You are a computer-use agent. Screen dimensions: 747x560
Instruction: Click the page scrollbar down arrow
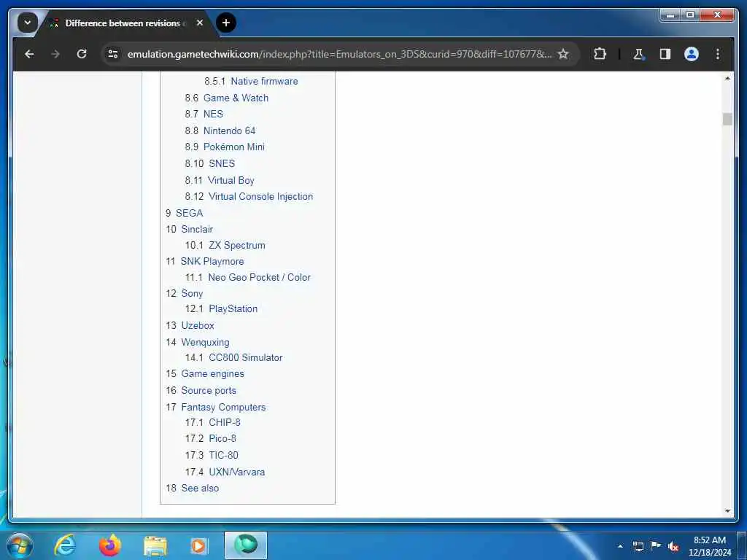click(x=727, y=511)
